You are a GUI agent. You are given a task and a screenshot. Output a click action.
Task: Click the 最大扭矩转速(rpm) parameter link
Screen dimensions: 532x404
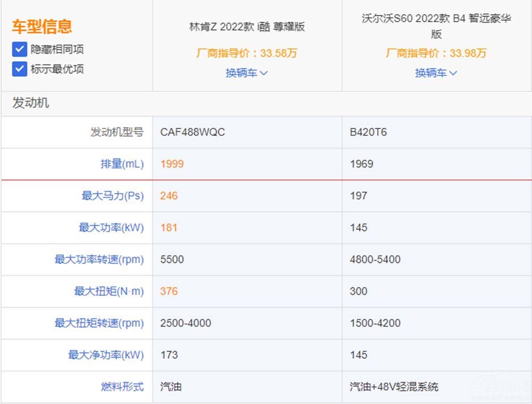pos(99,323)
